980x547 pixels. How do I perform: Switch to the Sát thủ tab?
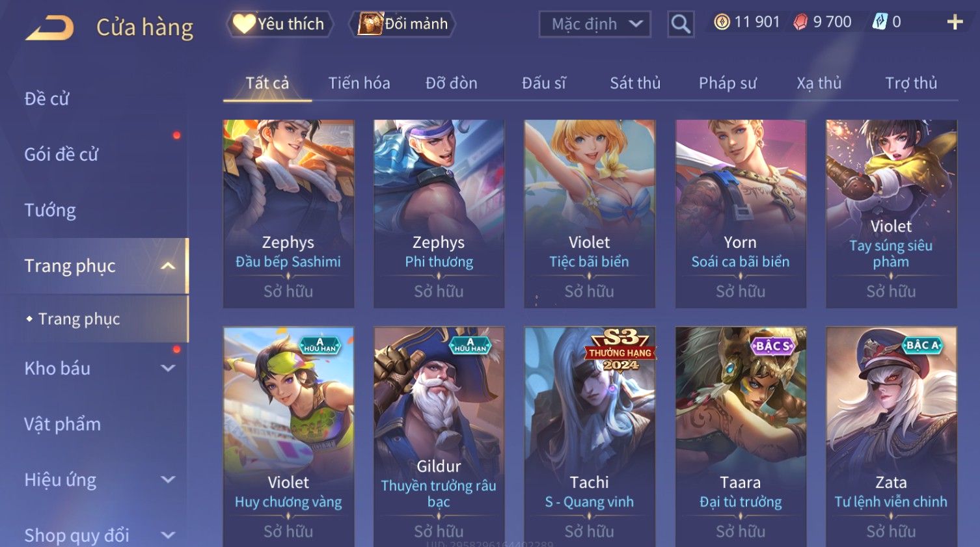coord(635,83)
